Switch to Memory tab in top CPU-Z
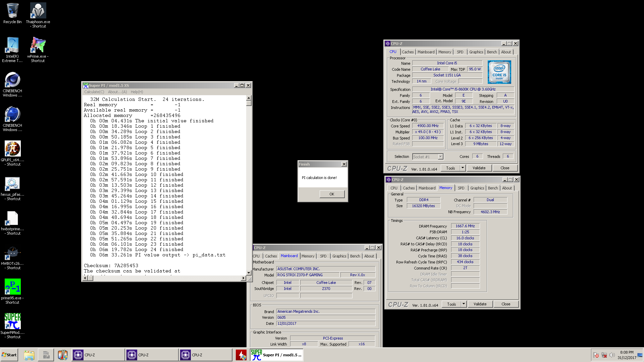This screenshot has width=644, height=362. pyautogui.click(x=445, y=52)
